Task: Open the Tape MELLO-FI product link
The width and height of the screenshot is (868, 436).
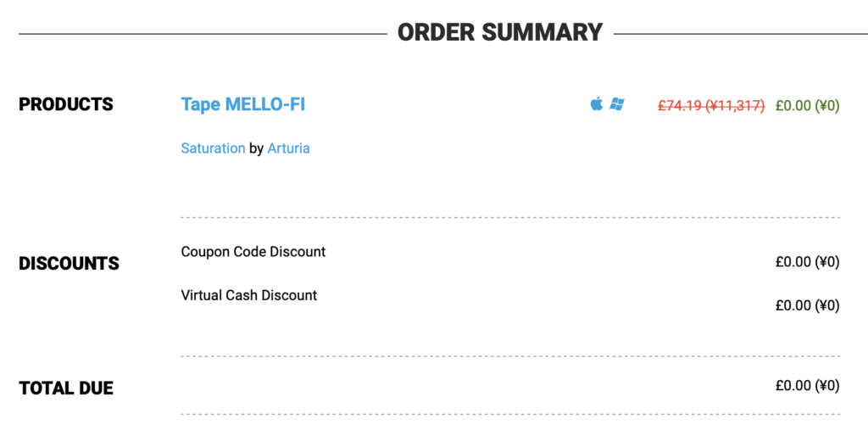Action: (243, 104)
